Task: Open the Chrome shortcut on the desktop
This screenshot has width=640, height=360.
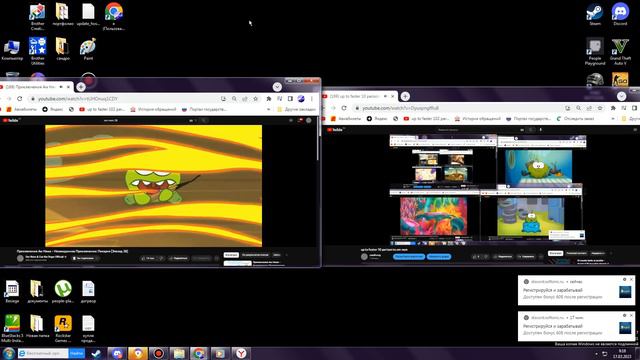Action: [113, 16]
